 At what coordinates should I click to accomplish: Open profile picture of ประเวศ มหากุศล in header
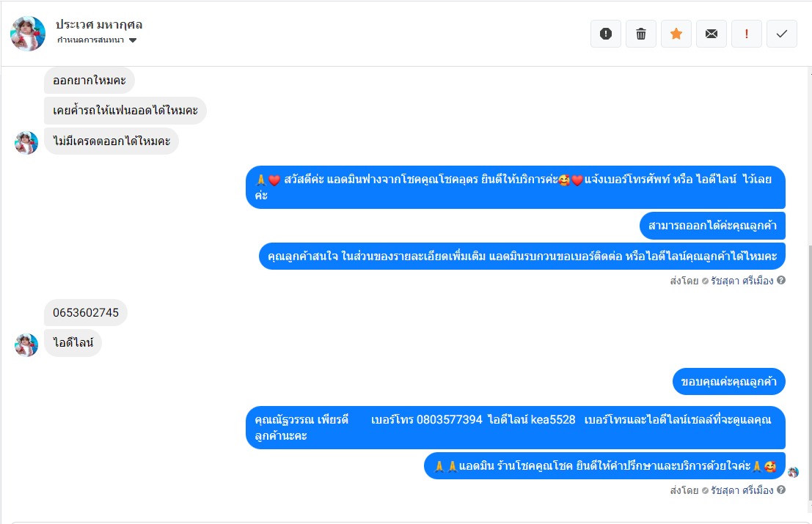click(28, 34)
